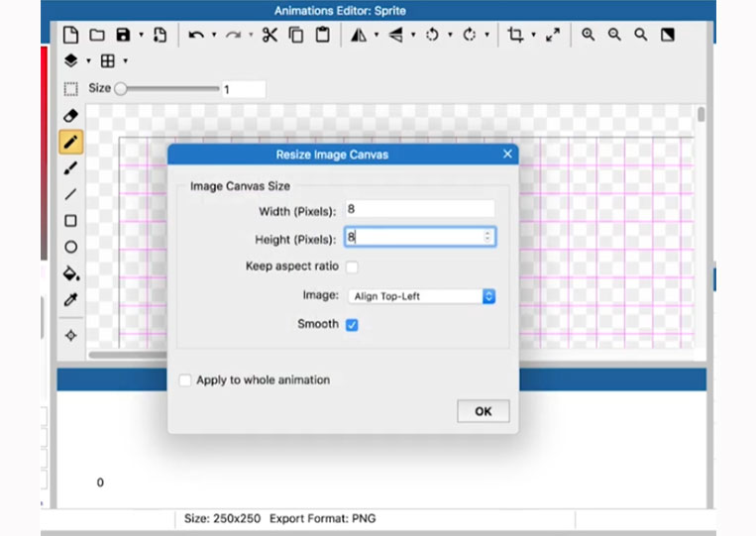The image size is (756, 536).
Task: Cut selection with scissors icon
Action: (x=270, y=35)
